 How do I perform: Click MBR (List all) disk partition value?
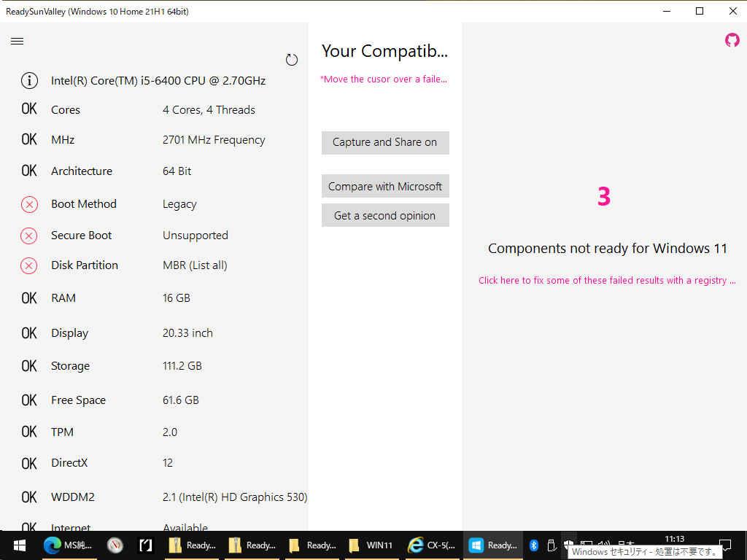[195, 265]
